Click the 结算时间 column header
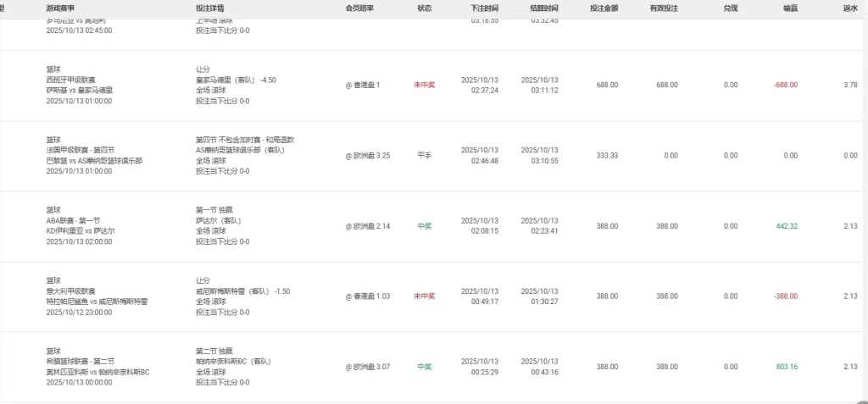 pos(544,8)
